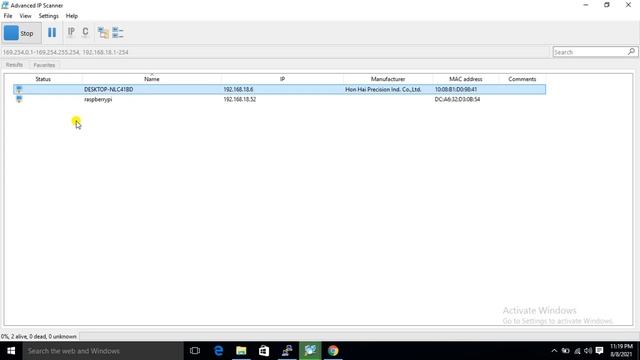The height and width of the screenshot is (360, 640).
Task: Click the IP range address field
Action: [276, 52]
